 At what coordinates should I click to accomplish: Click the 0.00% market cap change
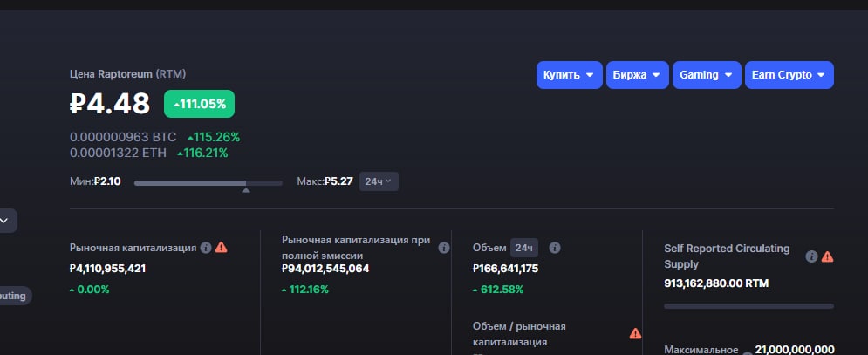[90, 289]
